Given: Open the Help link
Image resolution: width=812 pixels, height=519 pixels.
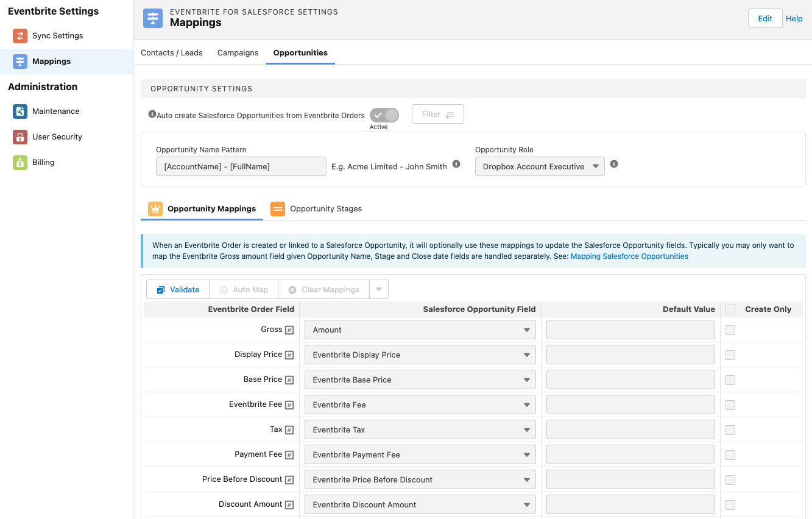Looking at the screenshot, I should tap(794, 19).
